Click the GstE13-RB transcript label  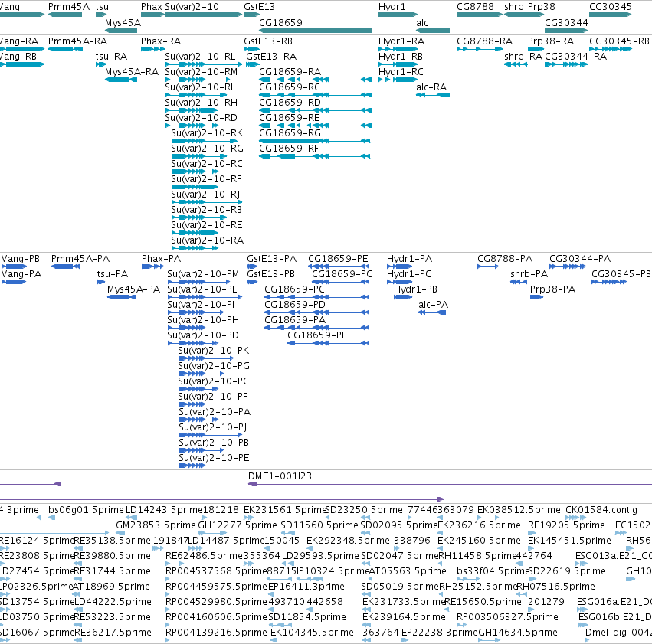[268, 41]
